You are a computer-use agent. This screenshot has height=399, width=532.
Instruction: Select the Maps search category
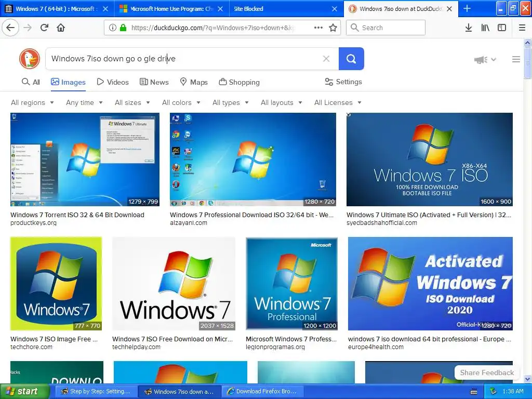click(194, 82)
